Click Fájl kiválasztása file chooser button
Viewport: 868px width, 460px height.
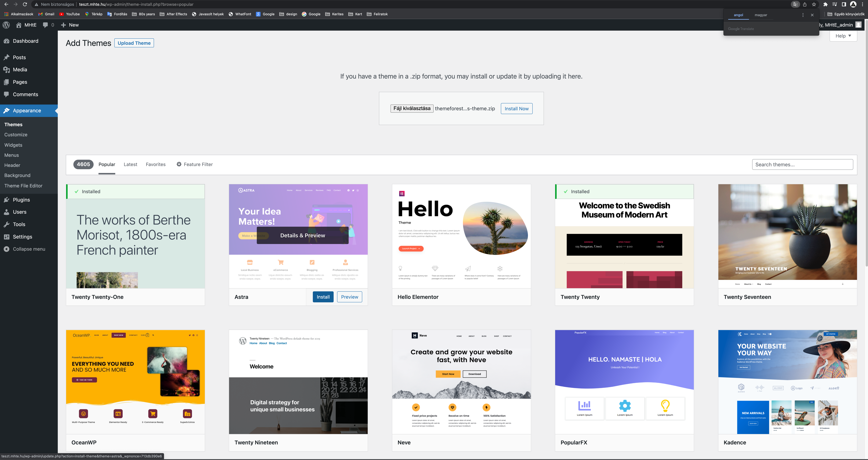[x=412, y=108]
